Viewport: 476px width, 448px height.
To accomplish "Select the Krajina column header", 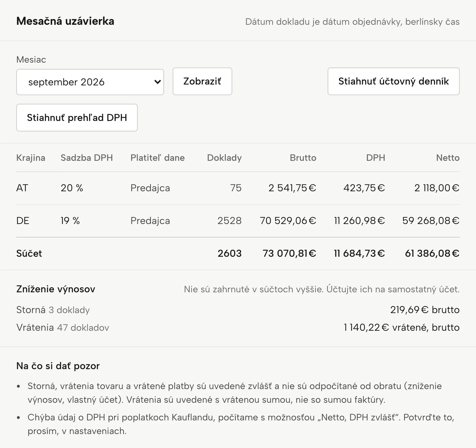I will [31, 158].
